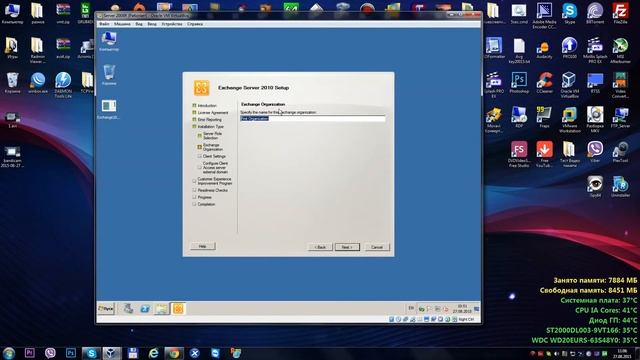Open Internet Explorer from host taskbar

153,353
